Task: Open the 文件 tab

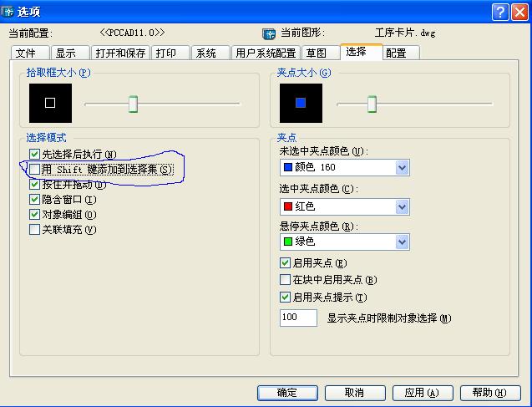Action: click(30, 53)
